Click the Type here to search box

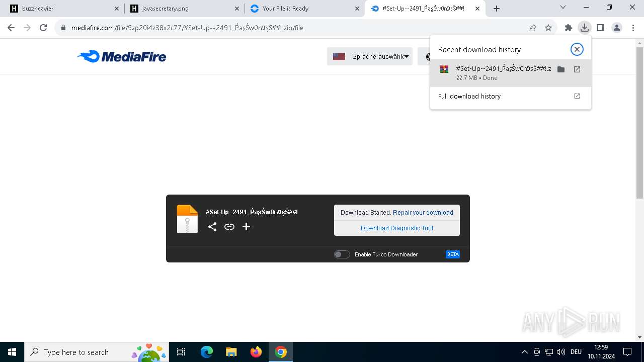[x=98, y=352]
